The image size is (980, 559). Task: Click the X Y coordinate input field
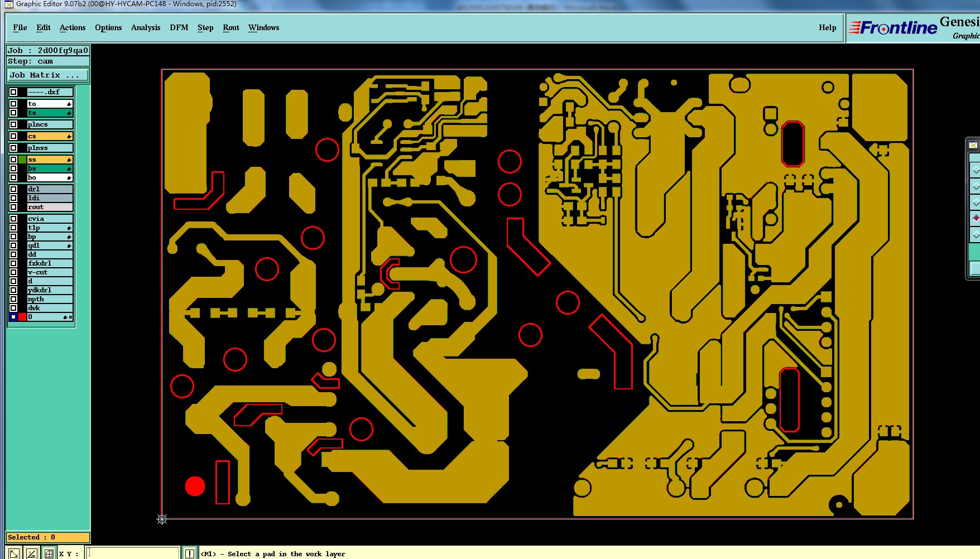[133, 553]
